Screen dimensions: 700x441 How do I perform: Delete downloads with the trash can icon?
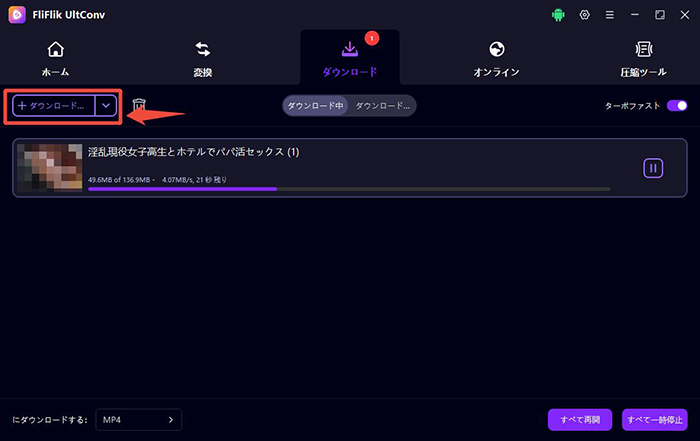139,105
